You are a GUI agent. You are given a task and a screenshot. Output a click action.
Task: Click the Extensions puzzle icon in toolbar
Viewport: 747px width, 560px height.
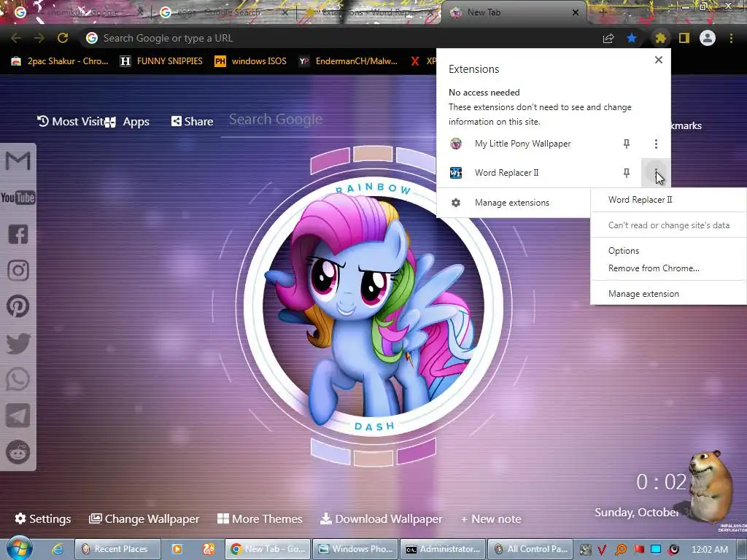pos(660,38)
